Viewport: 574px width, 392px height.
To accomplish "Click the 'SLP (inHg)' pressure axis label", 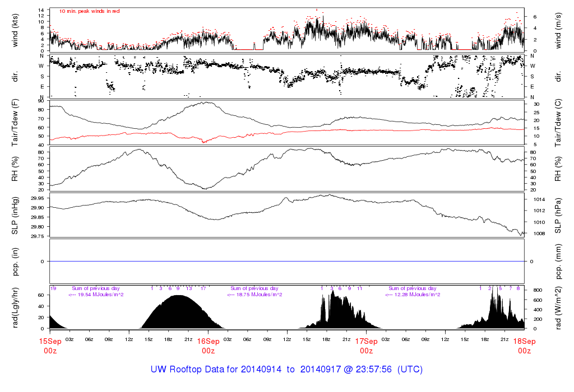I will pyautogui.click(x=15, y=215).
